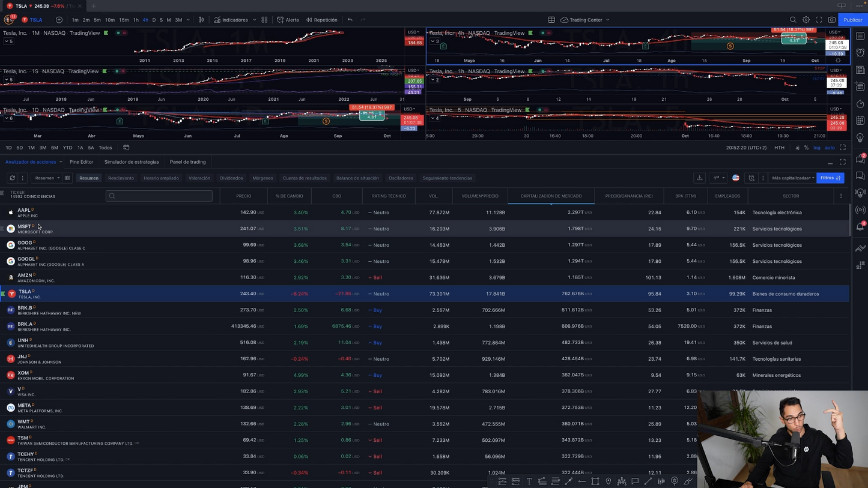Open chats icon with red badge in sidebar
868x488 pixels.
[861, 159]
